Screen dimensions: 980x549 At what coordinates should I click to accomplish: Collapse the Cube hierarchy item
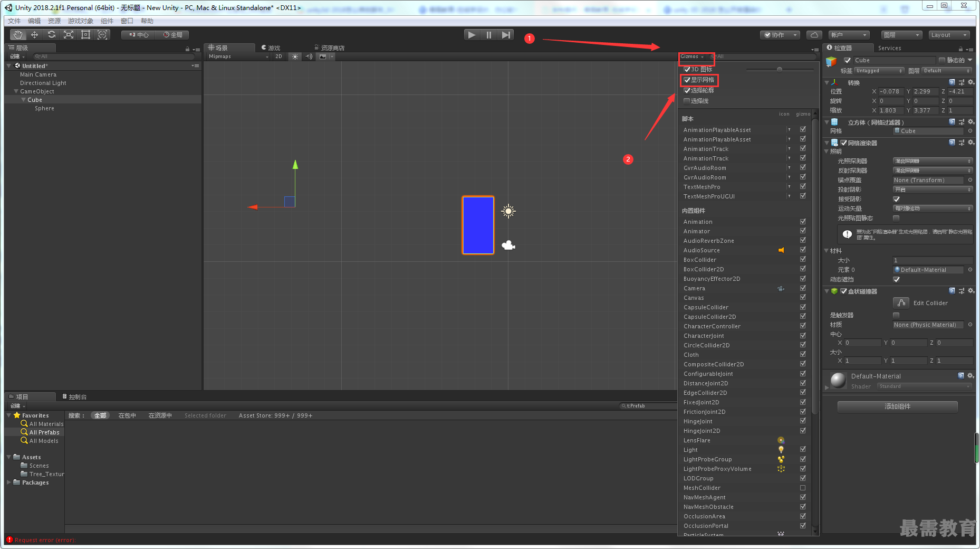point(24,100)
